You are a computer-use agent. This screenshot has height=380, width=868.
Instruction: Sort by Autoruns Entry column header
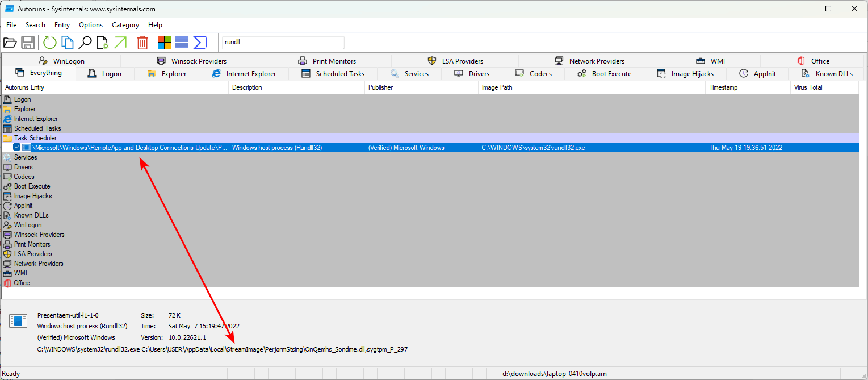(x=115, y=87)
